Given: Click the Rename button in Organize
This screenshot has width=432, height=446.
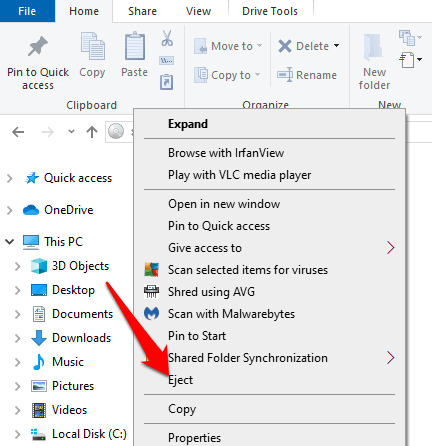Looking at the screenshot, I should (x=307, y=75).
